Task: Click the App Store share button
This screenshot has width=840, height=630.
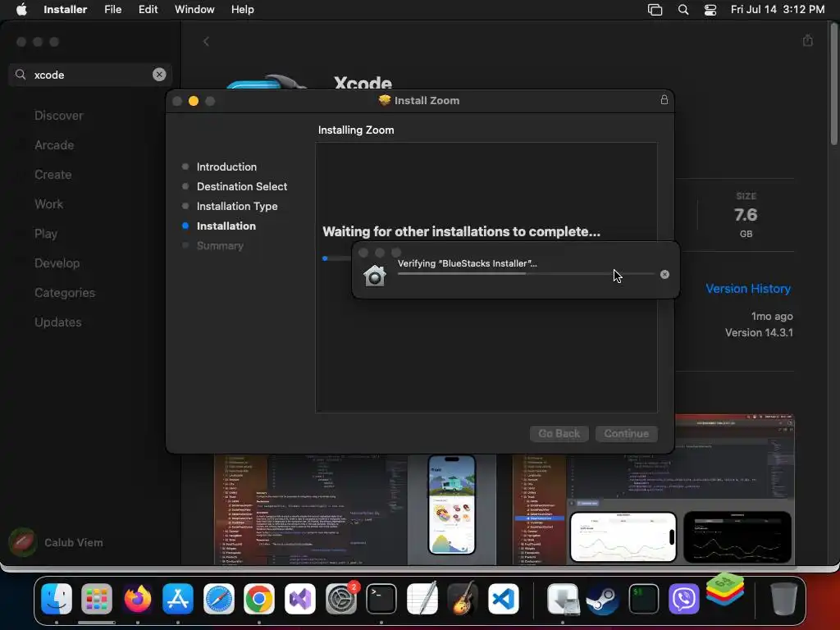Action: (808, 41)
